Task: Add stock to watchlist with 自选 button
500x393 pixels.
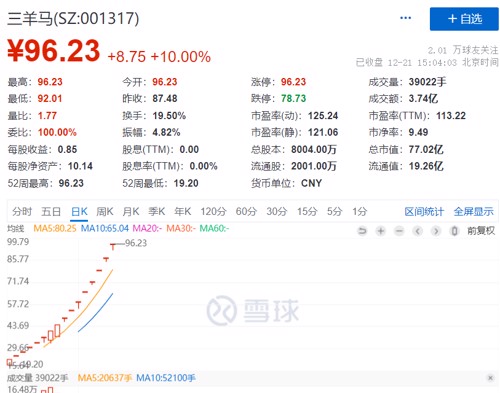Action: (464, 19)
